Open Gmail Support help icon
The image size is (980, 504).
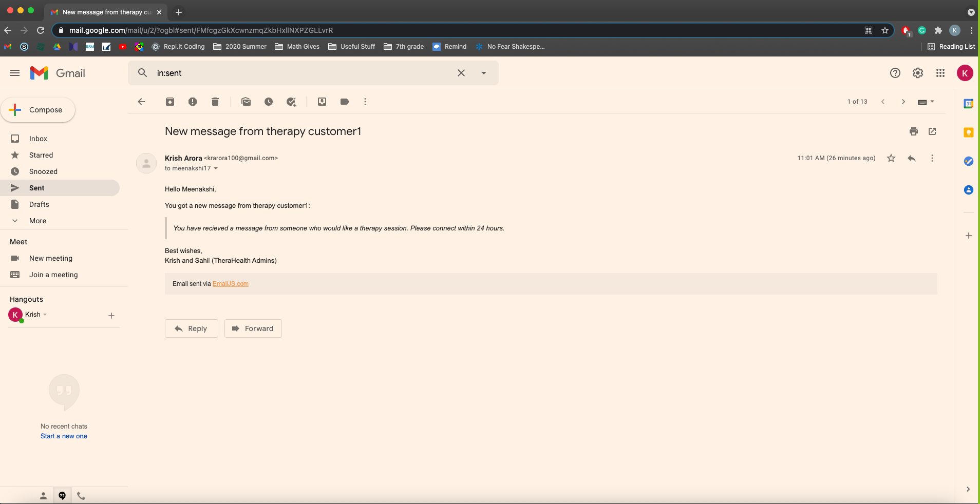point(895,73)
